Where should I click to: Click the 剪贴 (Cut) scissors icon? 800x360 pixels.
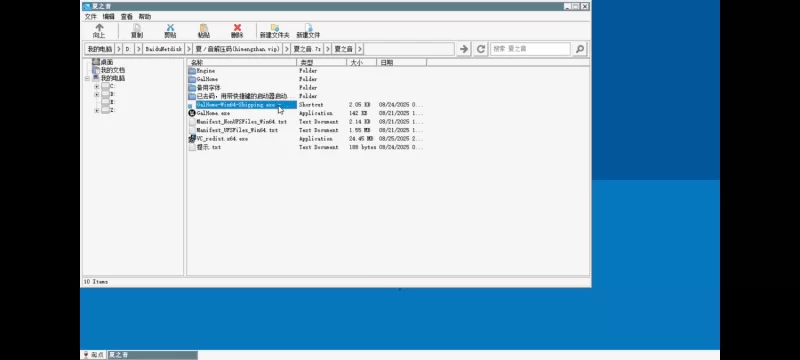click(170, 28)
